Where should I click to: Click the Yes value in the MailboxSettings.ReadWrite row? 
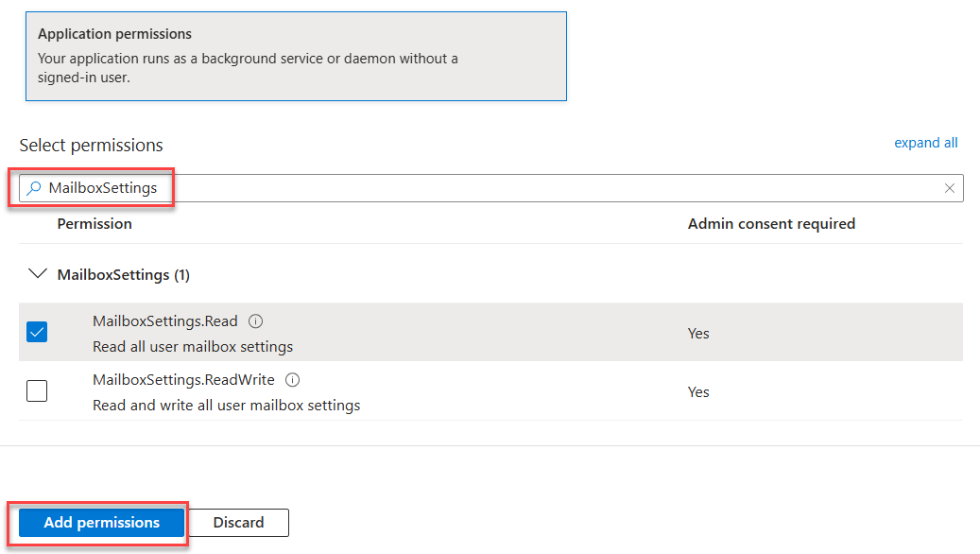[x=698, y=392]
